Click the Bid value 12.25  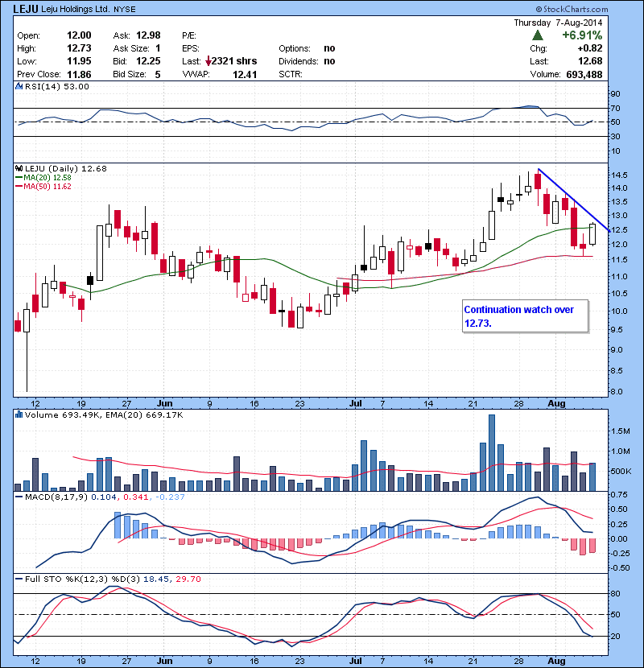click(x=148, y=61)
